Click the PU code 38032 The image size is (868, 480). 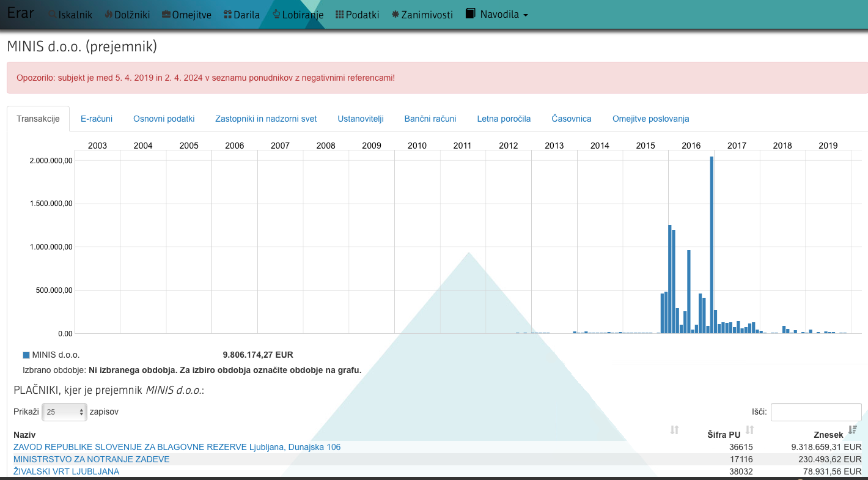click(741, 471)
